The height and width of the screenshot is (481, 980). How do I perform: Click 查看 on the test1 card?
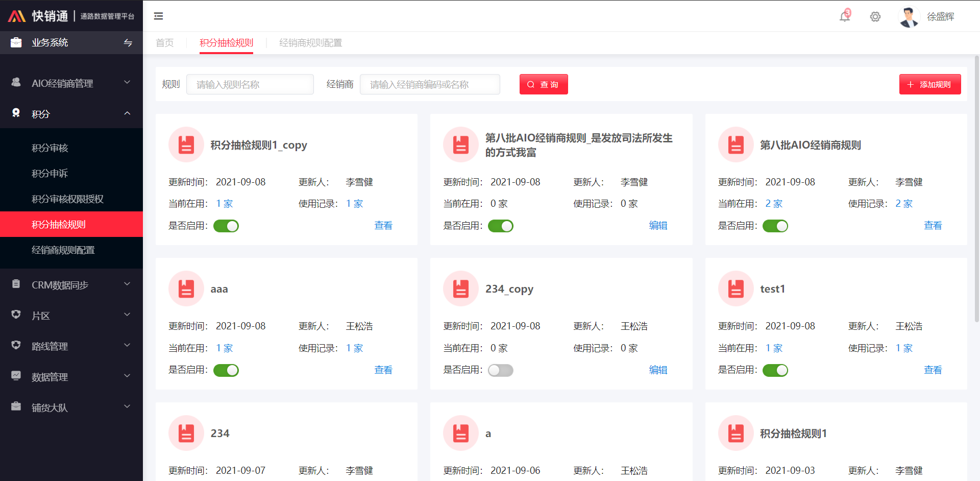(933, 370)
